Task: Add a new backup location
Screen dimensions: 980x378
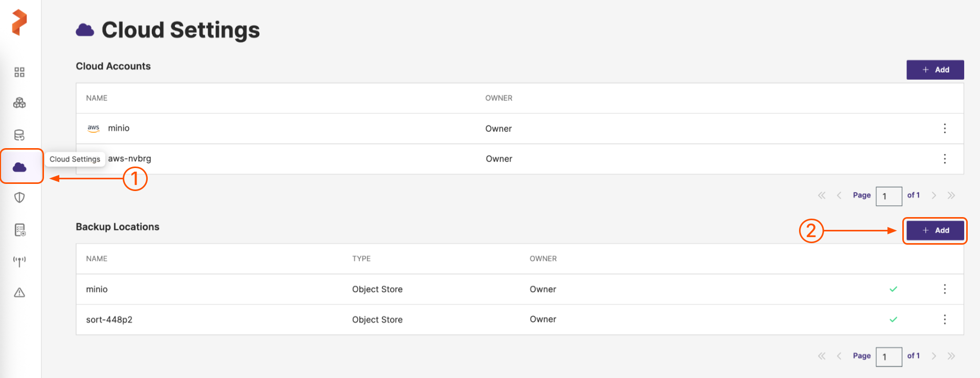Action: (x=935, y=230)
